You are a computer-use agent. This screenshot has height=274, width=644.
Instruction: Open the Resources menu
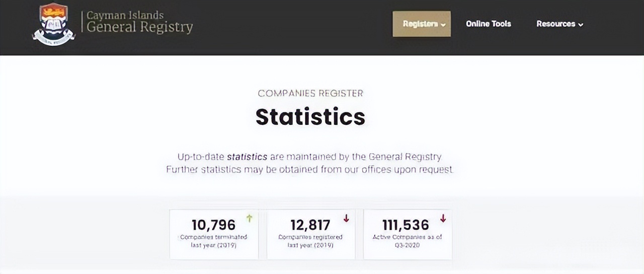555,24
